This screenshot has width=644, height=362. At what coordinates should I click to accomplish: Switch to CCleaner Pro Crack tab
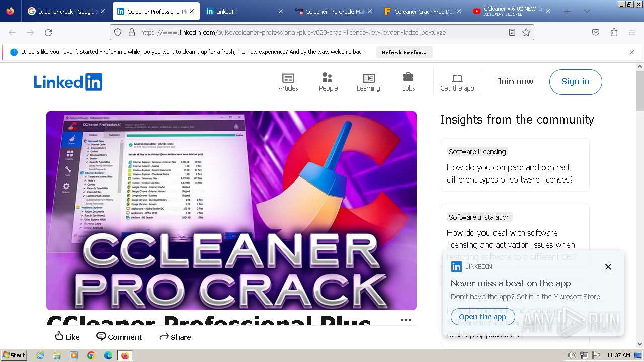[x=333, y=11]
